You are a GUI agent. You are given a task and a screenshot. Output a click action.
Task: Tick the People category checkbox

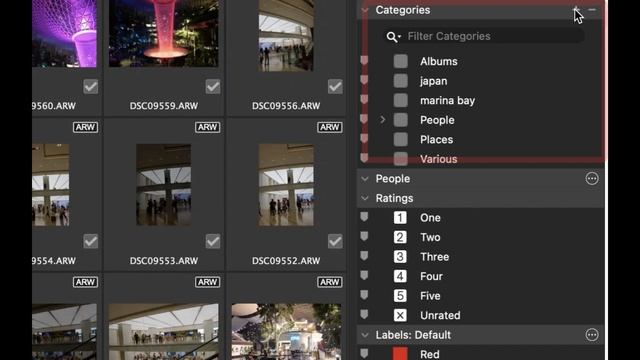click(400, 120)
